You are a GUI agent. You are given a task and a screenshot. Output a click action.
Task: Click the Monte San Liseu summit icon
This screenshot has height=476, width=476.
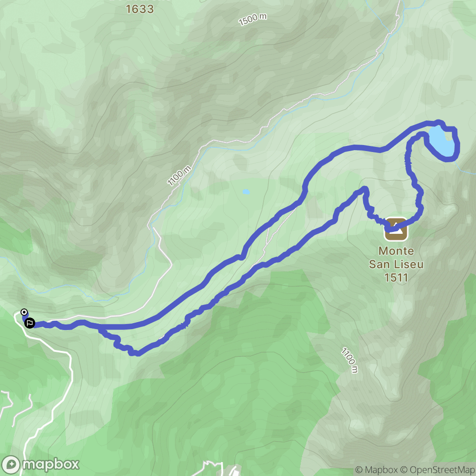click(396, 229)
